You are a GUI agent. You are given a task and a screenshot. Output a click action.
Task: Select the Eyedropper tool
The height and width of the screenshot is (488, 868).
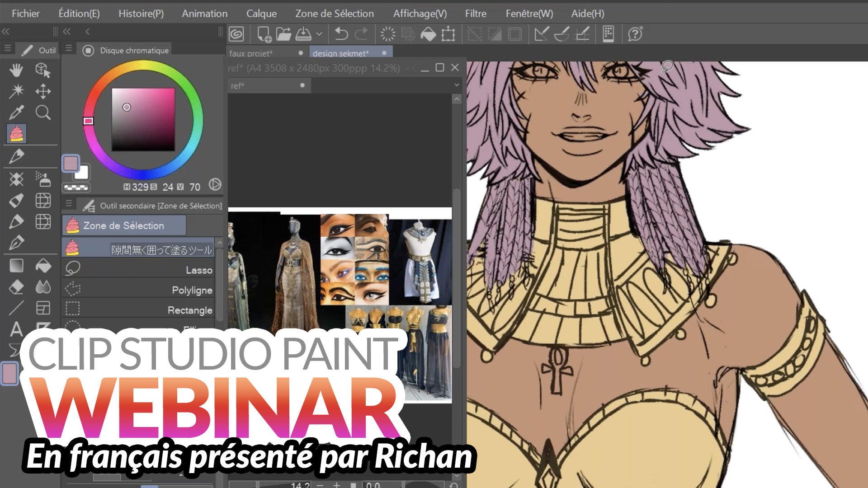pos(16,113)
